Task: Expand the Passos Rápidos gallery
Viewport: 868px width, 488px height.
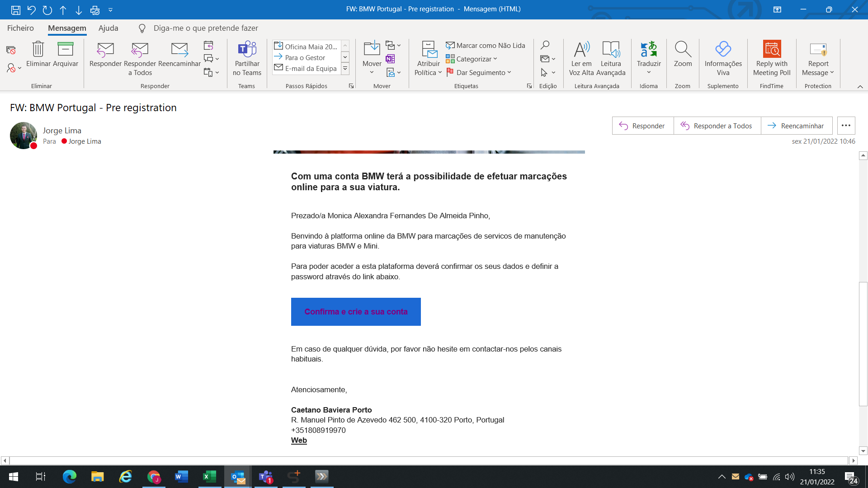Action: tap(345, 69)
